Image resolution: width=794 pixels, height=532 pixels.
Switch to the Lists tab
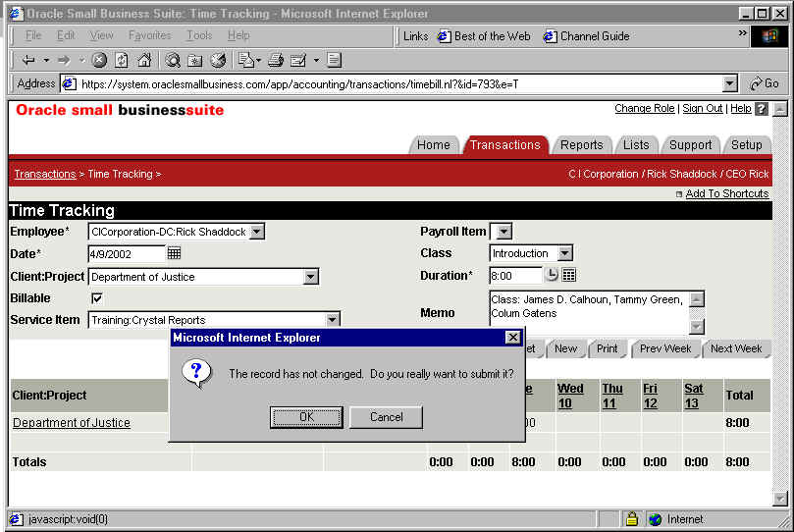pyautogui.click(x=636, y=144)
